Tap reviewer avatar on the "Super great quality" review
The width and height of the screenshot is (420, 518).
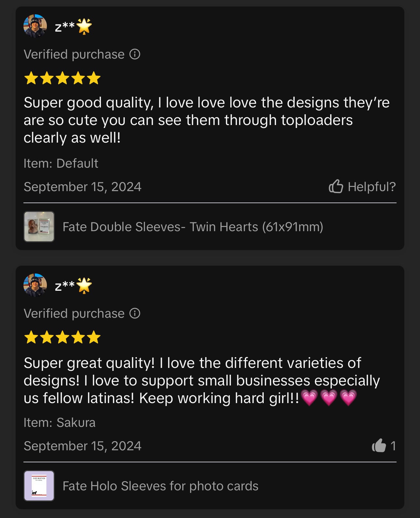tap(35, 285)
